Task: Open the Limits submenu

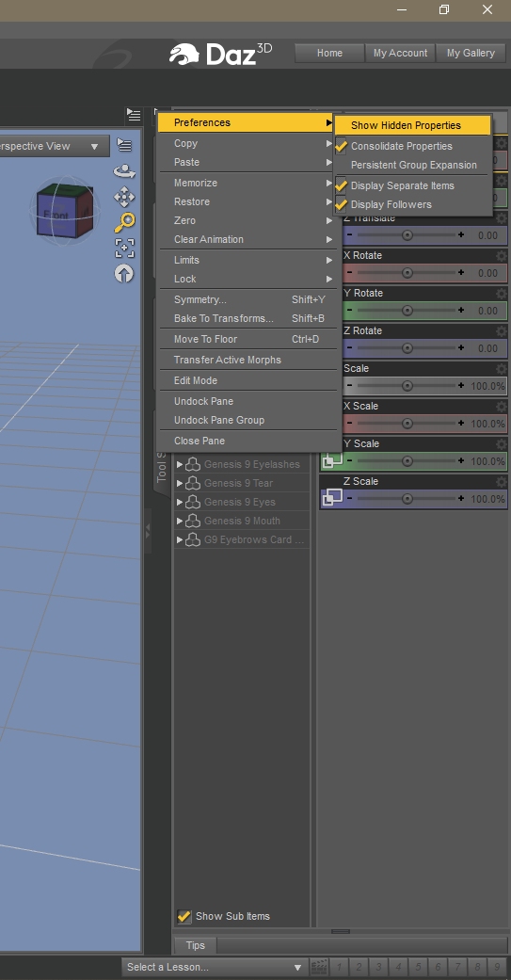Action: click(247, 260)
